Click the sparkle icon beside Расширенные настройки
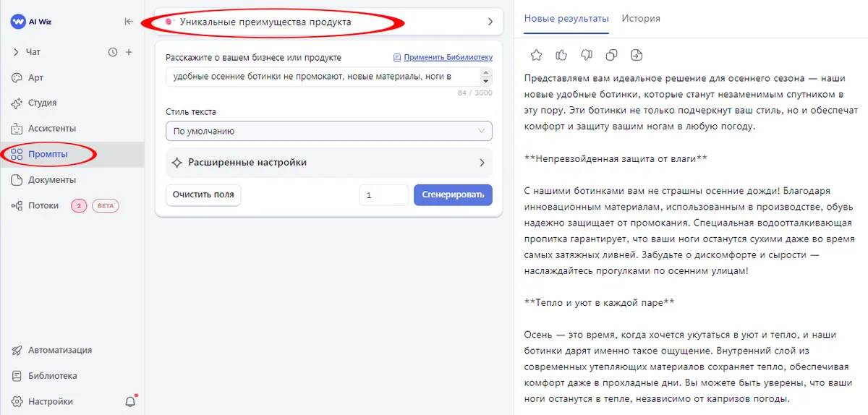 [x=176, y=163]
